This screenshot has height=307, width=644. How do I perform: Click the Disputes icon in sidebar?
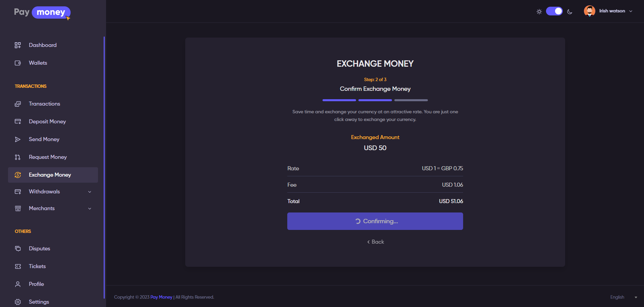tap(18, 249)
